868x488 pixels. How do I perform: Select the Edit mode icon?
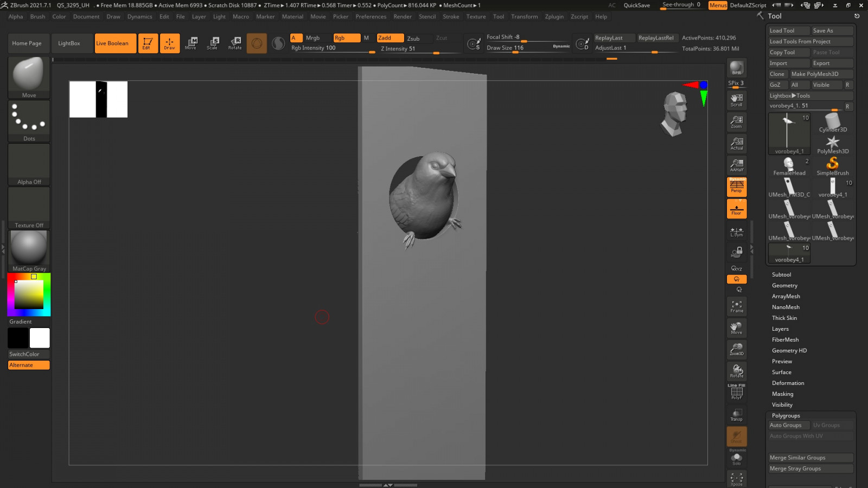coord(148,43)
